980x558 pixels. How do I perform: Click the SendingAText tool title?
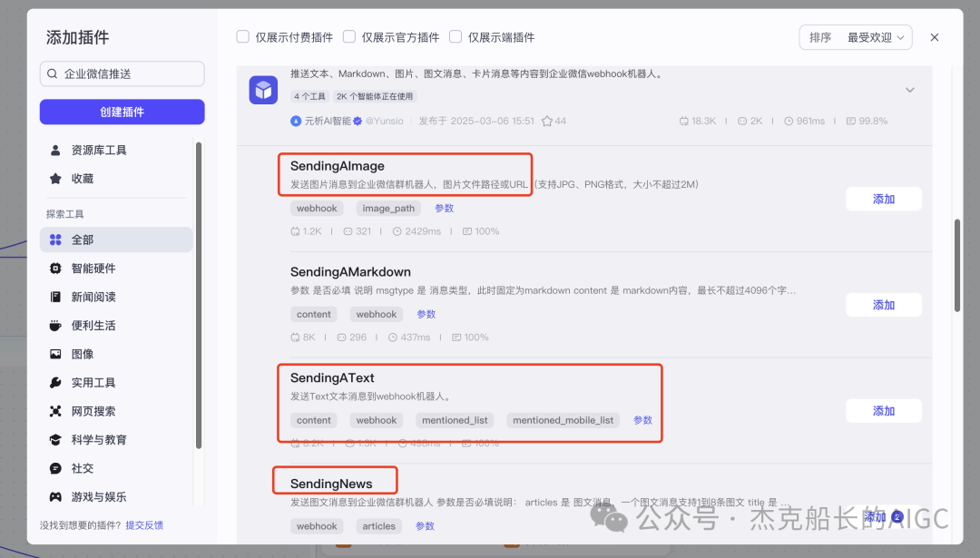pos(332,377)
